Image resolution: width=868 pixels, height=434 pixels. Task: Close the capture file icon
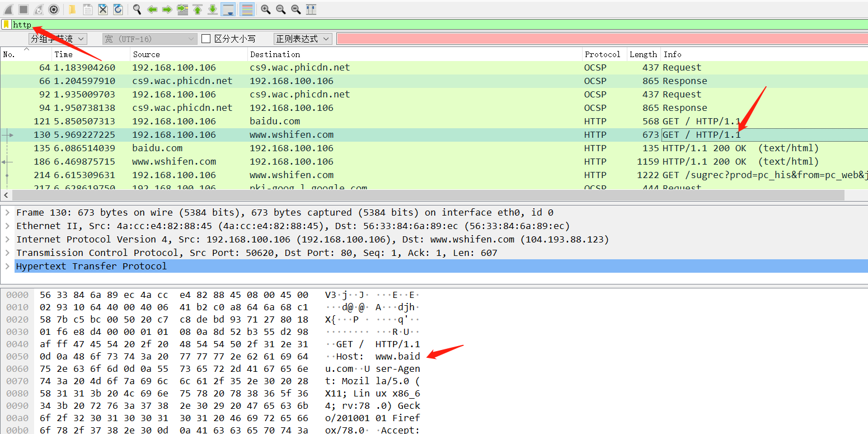103,10
